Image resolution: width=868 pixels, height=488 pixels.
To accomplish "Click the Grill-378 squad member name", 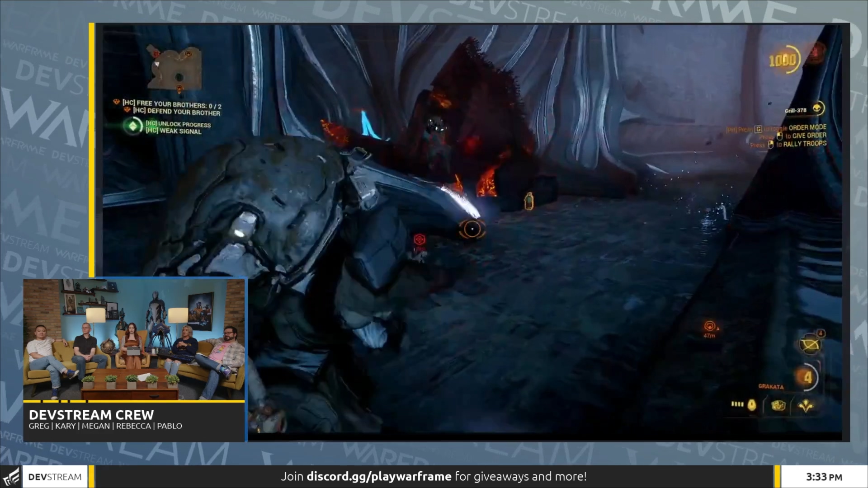I will 796,110.
